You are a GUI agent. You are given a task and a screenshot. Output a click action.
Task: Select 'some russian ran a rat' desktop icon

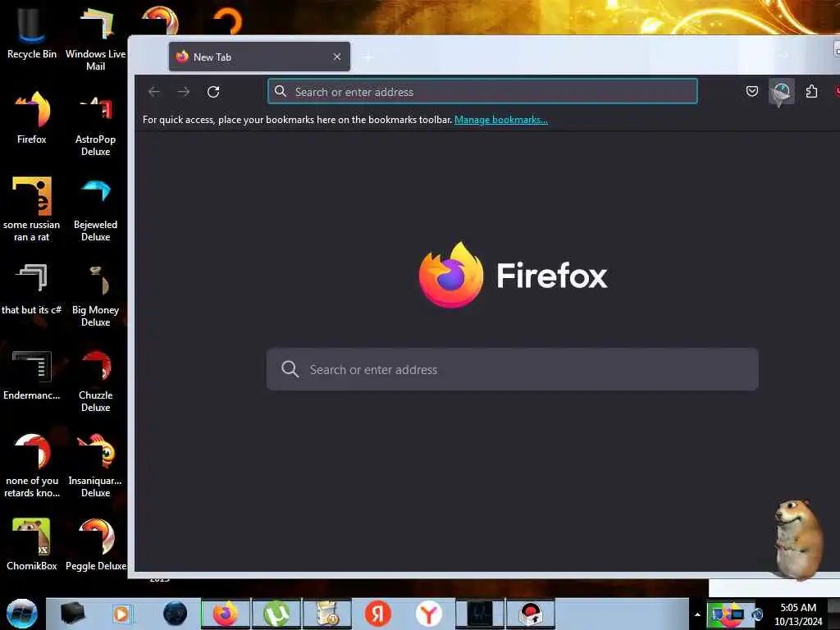coord(32,209)
